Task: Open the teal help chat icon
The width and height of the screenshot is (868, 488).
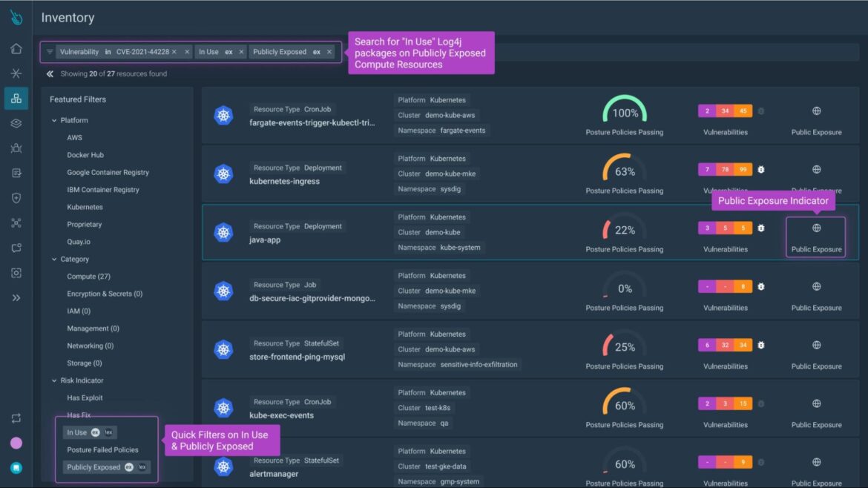Action: [x=16, y=468]
